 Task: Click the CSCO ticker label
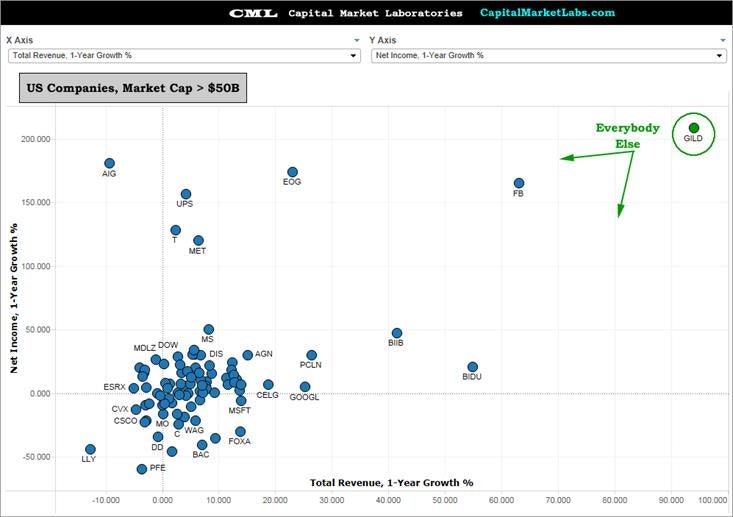(x=126, y=421)
